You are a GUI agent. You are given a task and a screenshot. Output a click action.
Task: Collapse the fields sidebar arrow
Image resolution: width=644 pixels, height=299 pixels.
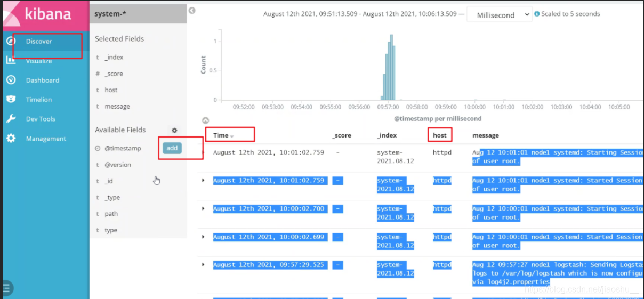tap(192, 10)
